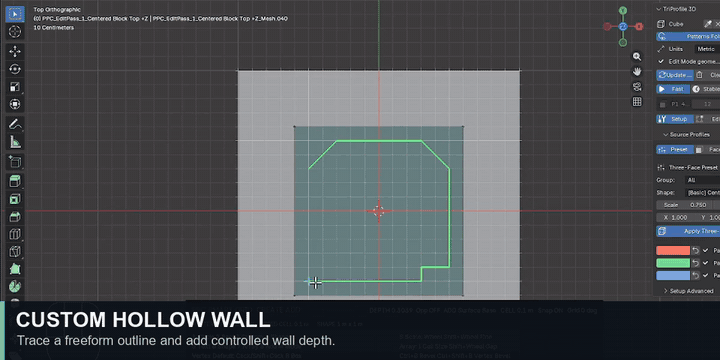The image size is (720, 360).
Task: Select the Loop Cut tool
Action: [15, 234]
